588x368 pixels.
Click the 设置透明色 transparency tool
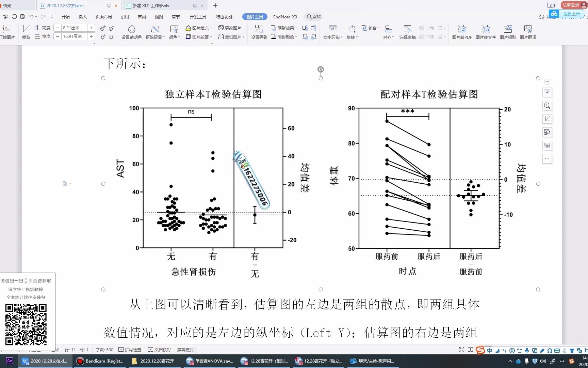coord(132,32)
